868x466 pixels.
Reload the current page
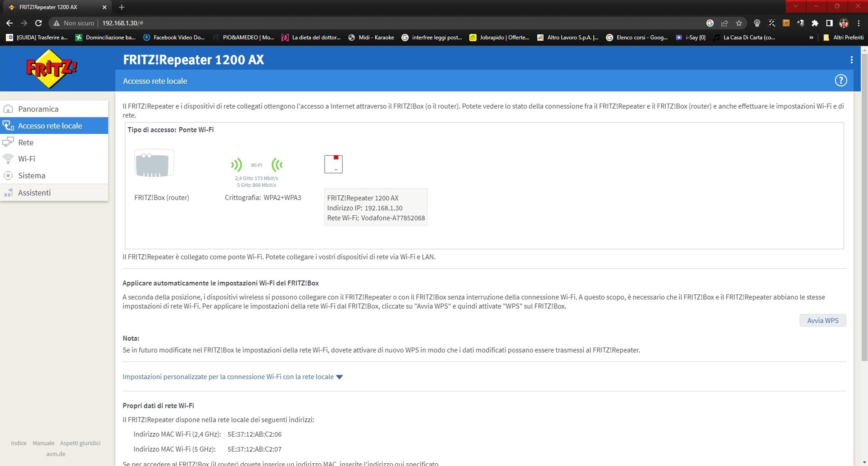point(39,23)
